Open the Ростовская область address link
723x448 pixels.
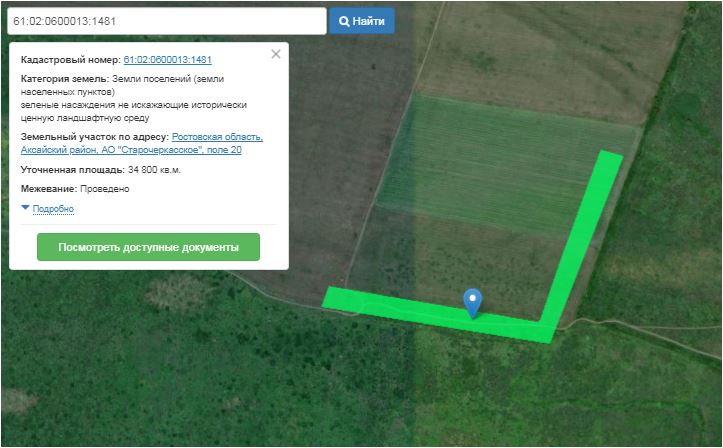142,143
